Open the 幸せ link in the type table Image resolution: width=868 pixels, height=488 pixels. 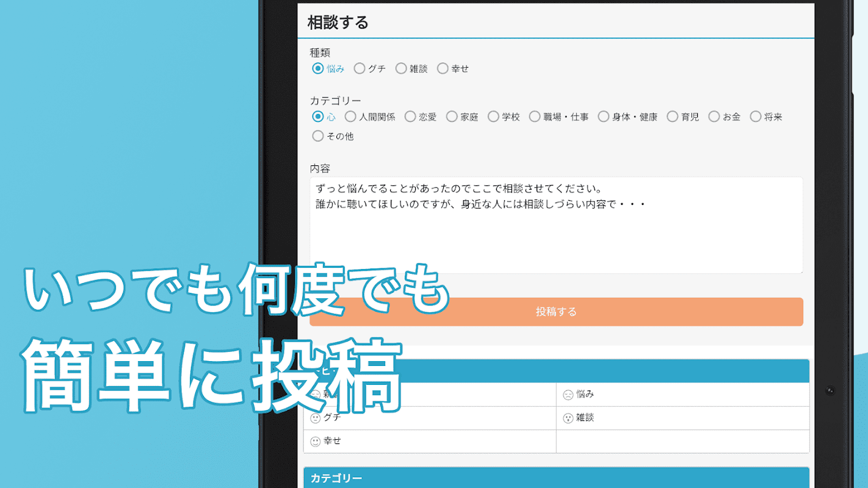332,441
